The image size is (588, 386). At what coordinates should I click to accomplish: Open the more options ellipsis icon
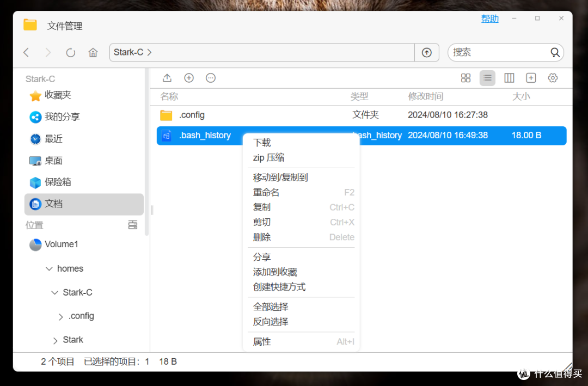click(211, 78)
